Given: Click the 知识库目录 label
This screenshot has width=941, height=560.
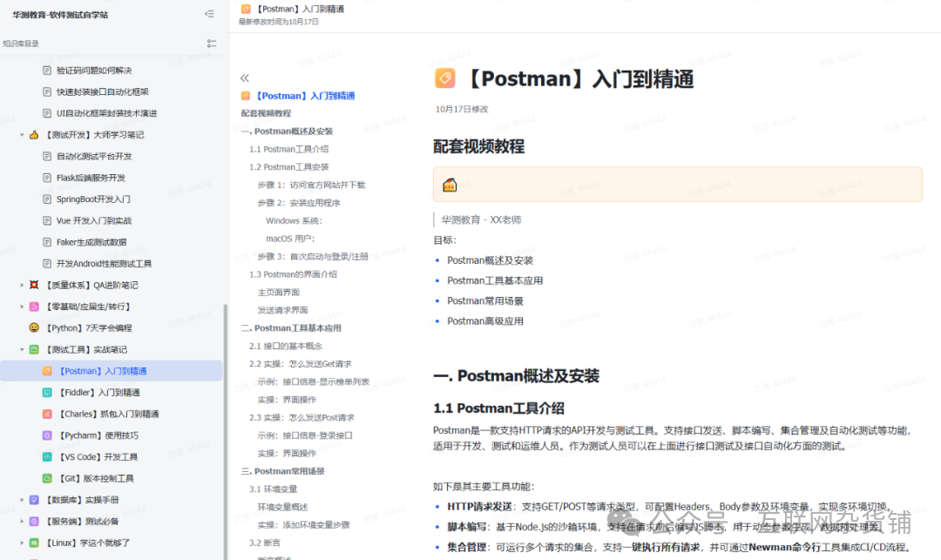Looking at the screenshot, I should (21, 44).
